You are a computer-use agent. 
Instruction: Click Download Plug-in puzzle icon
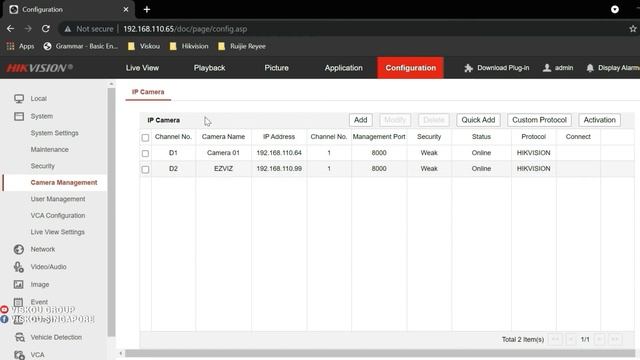click(x=468, y=68)
